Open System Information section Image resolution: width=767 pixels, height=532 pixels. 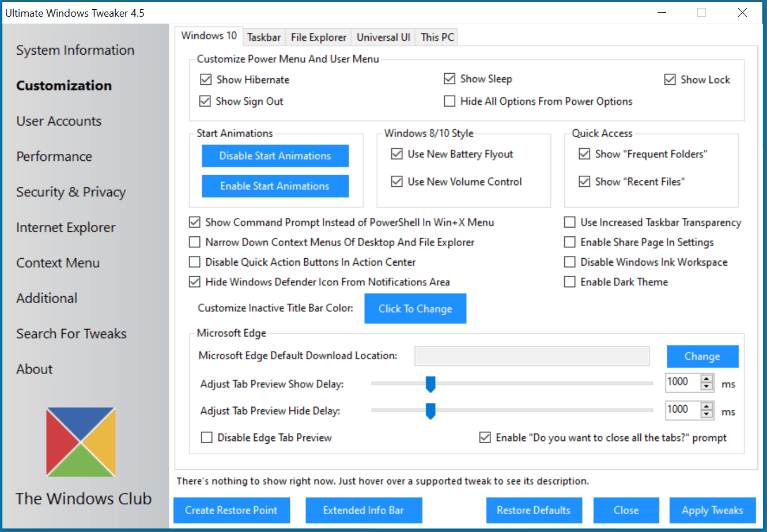pyautogui.click(x=75, y=50)
